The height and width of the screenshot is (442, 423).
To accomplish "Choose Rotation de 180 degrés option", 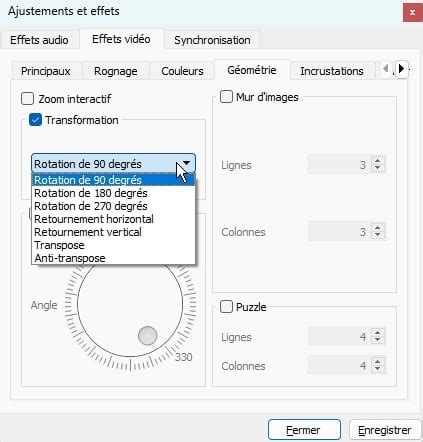I will (x=113, y=193).
